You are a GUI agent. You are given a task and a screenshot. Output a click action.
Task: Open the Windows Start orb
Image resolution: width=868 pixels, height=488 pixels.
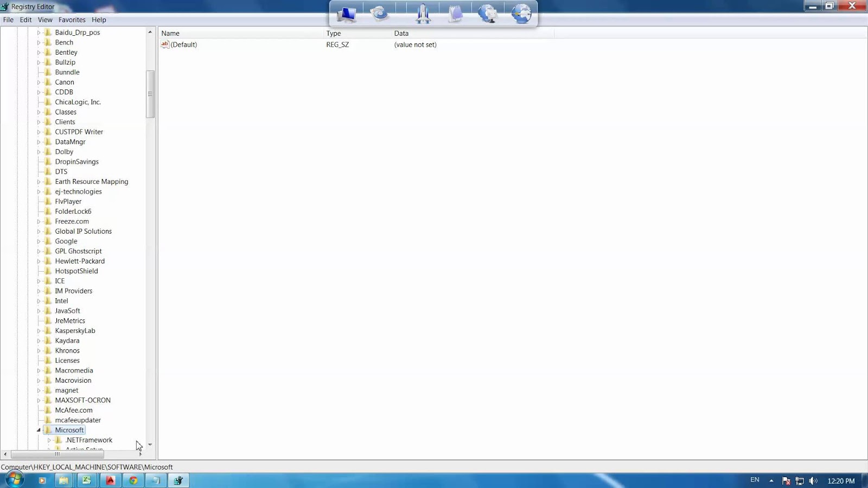pos(14,480)
